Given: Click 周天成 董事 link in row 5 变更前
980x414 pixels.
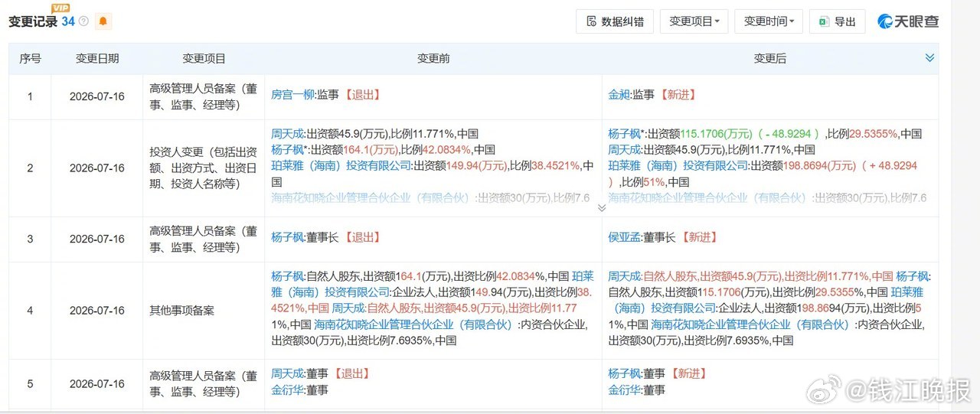Looking at the screenshot, I should coord(288,373).
